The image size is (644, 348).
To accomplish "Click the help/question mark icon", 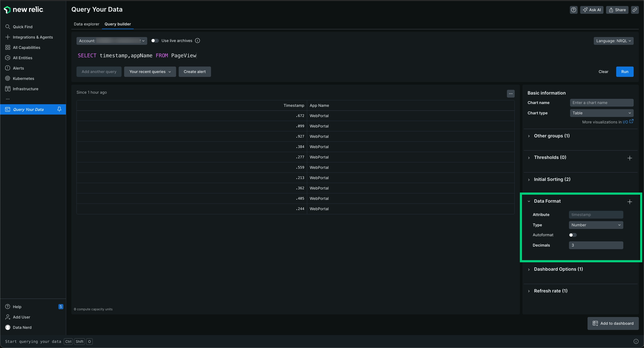I will pos(573,10).
